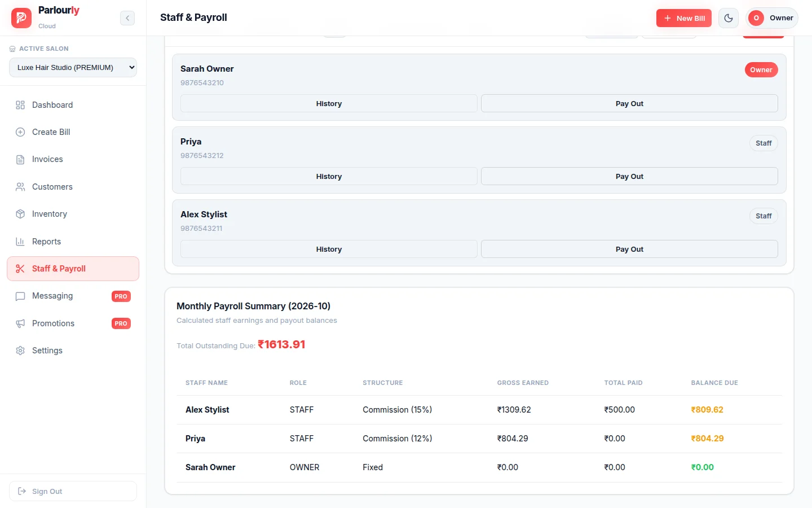
Task: Click the Owner role badge on Sarah
Action: point(761,70)
